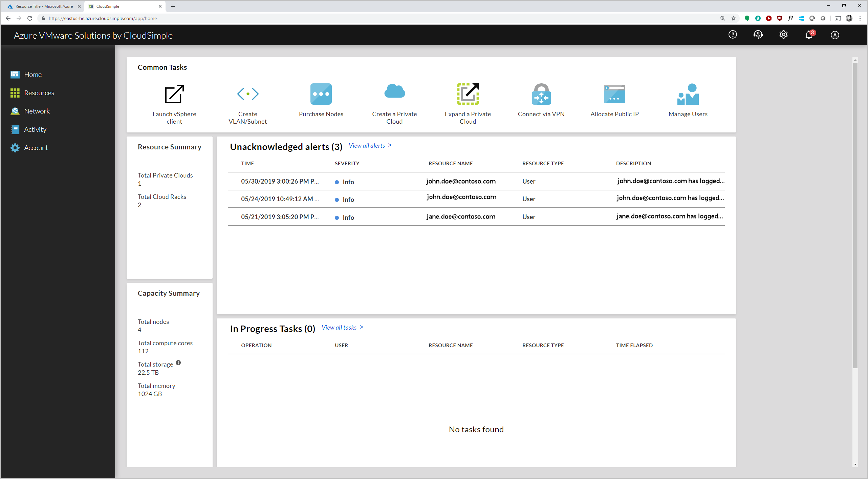The height and width of the screenshot is (479, 868).
Task: Open the Activity sidebar section
Action: [35, 129]
